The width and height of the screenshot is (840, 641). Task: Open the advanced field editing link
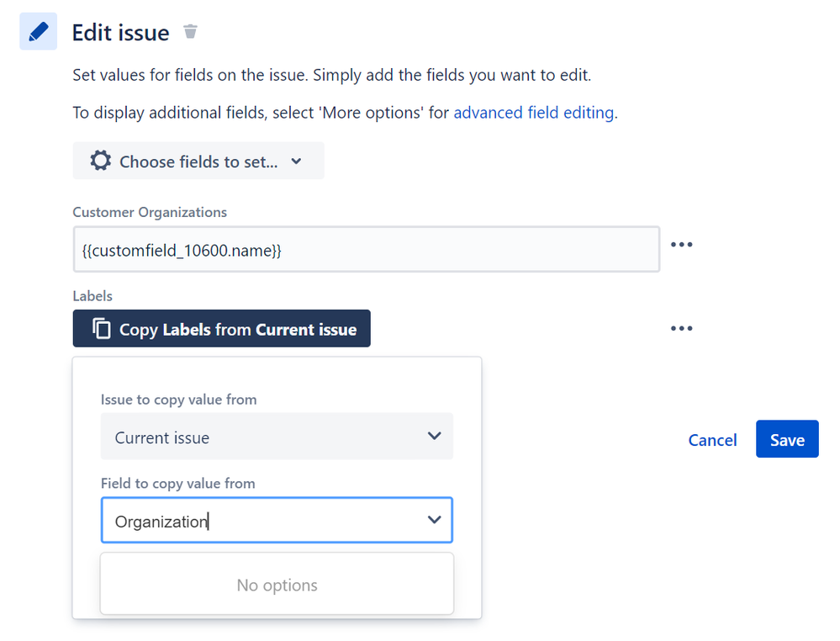click(533, 113)
